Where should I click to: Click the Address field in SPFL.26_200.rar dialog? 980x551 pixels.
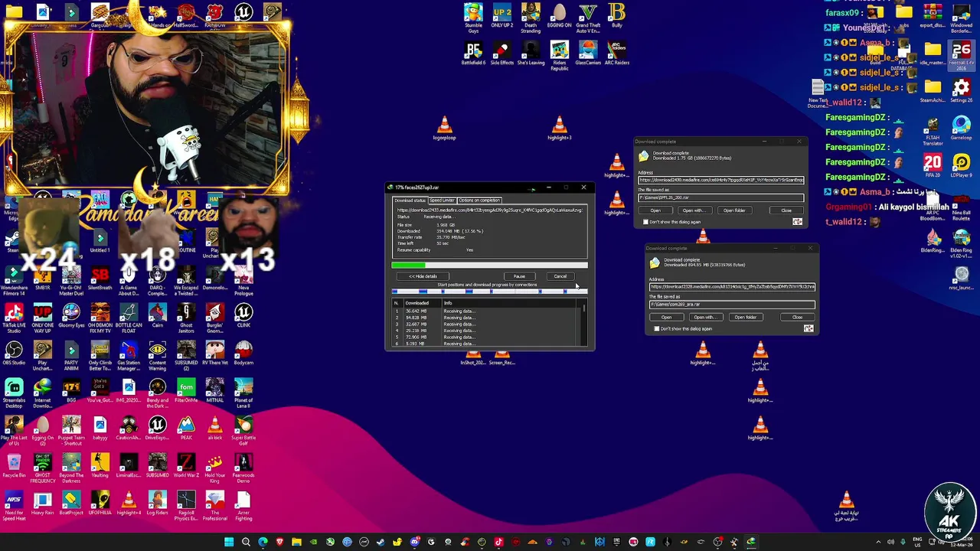pos(721,180)
